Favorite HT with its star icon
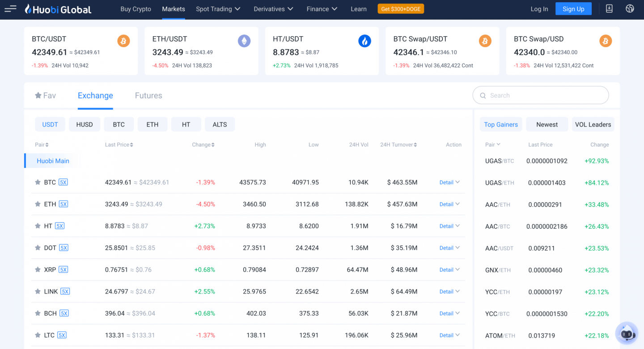Screen dimensions: 644x349 pos(38,226)
